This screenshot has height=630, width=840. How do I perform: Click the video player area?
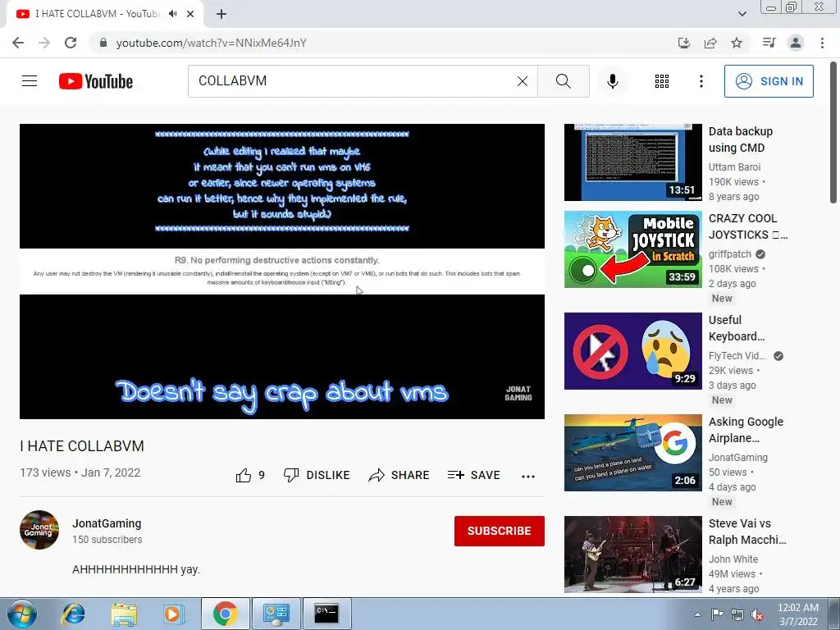pyautogui.click(x=282, y=271)
